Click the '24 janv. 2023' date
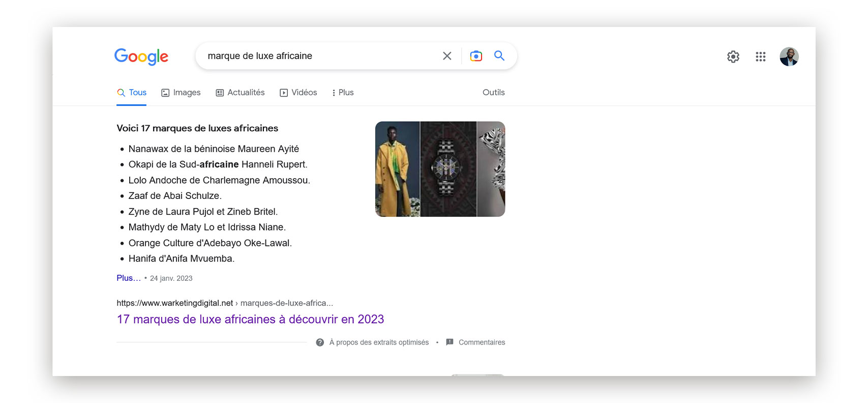Image resolution: width=868 pixels, height=403 pixels. tap(171, 278)
